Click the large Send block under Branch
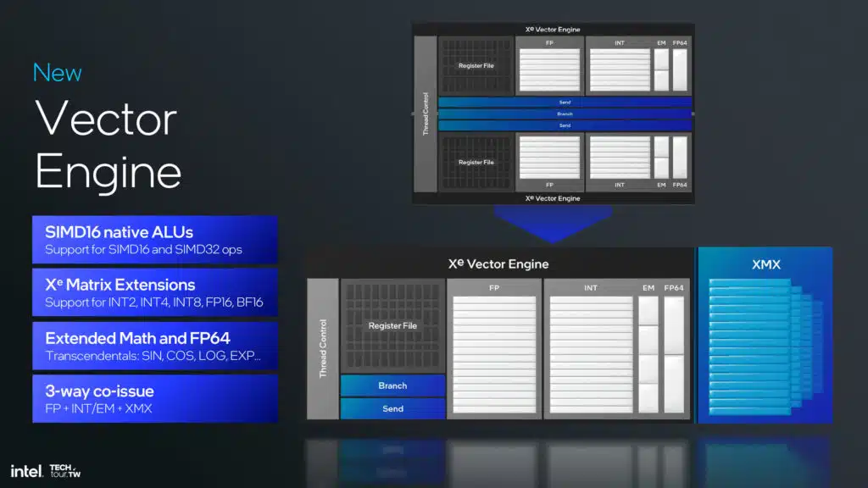This screenshot has height=488, width=868. click(x=392, y=409)
